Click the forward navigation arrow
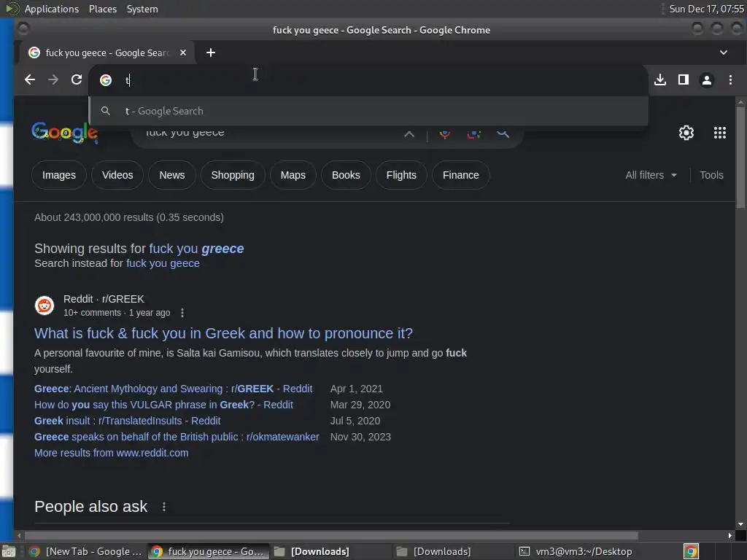The width and height of the screenshot is (747, 560). [53, 79]
